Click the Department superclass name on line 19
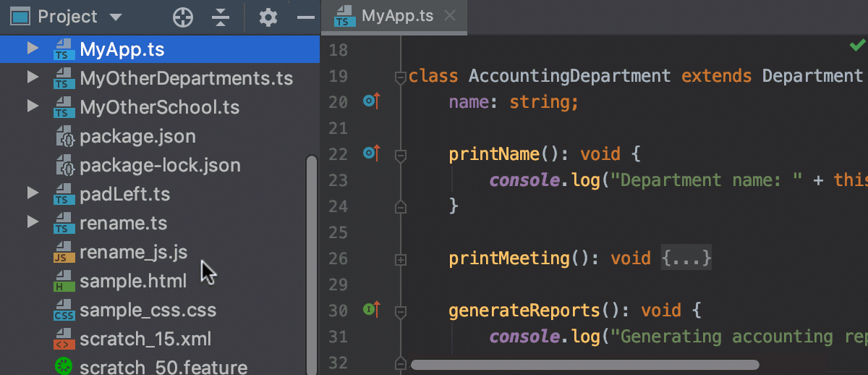 tap(812, 76)
